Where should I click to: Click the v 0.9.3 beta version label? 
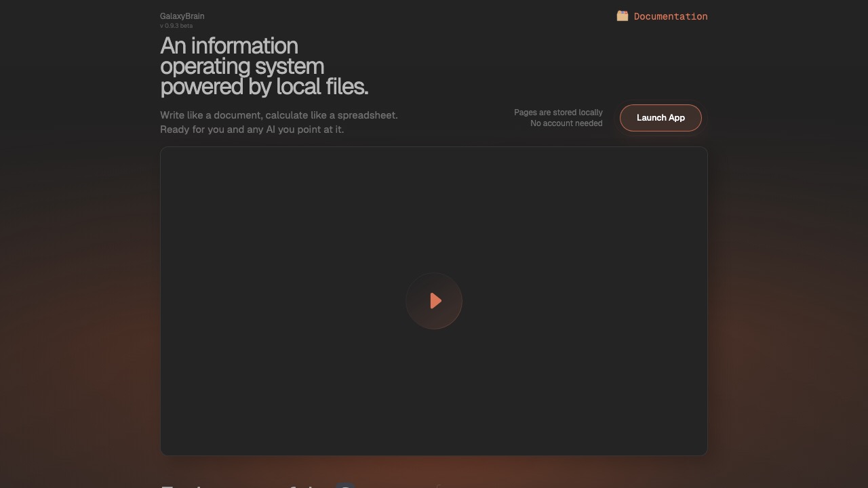176,26
